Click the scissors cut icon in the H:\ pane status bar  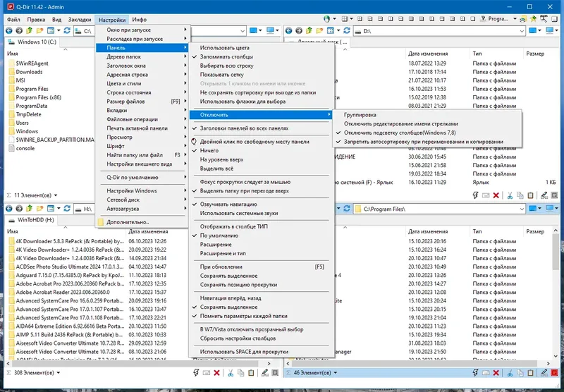pos(231,373)
